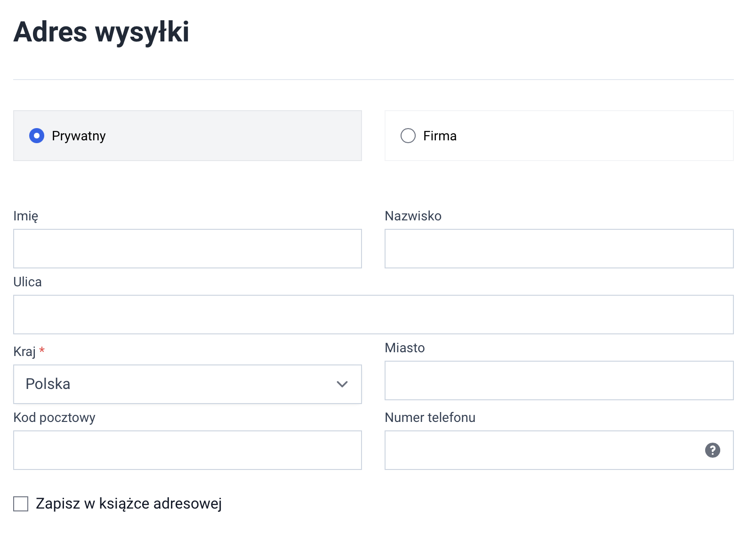Select the Prywatny radio button
The width and height of the screenshot is (756, 534).
37,136
